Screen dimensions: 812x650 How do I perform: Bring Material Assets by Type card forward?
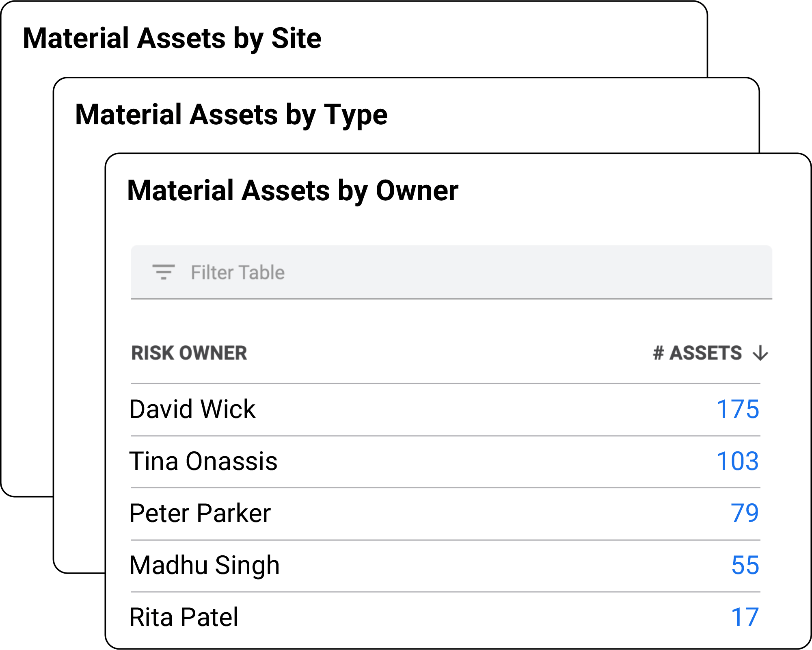tap(231, 115)
